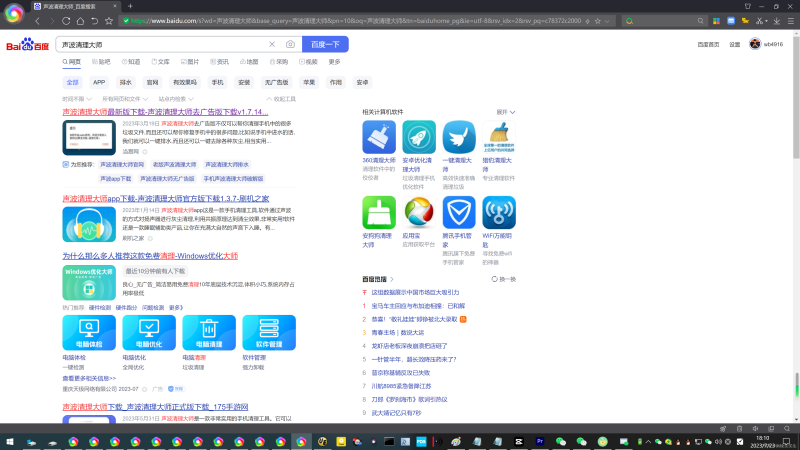Click the headphone app thumbnail
Screen dimensions: 800x450
(x=89, y=224)
